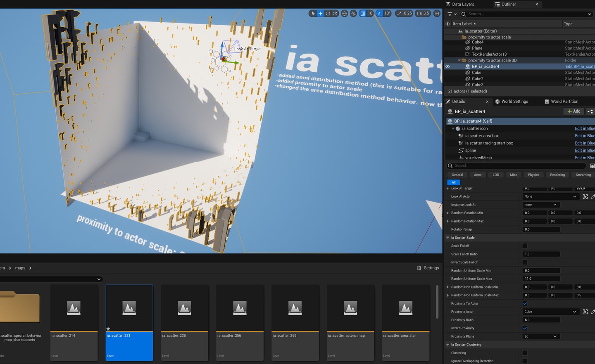Toggle grid snapping icon in viewport
595x364 pixels.
(x=363, y=14)
